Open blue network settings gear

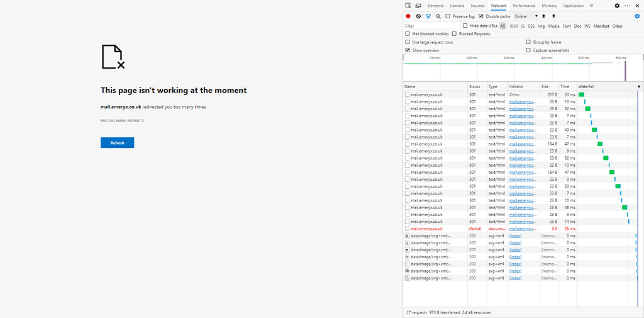[637, 16]
